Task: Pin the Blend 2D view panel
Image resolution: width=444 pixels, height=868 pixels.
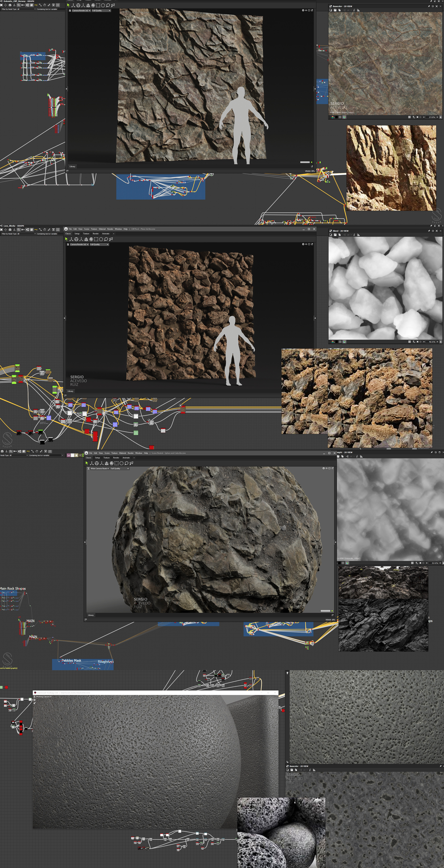Action: 429,231
